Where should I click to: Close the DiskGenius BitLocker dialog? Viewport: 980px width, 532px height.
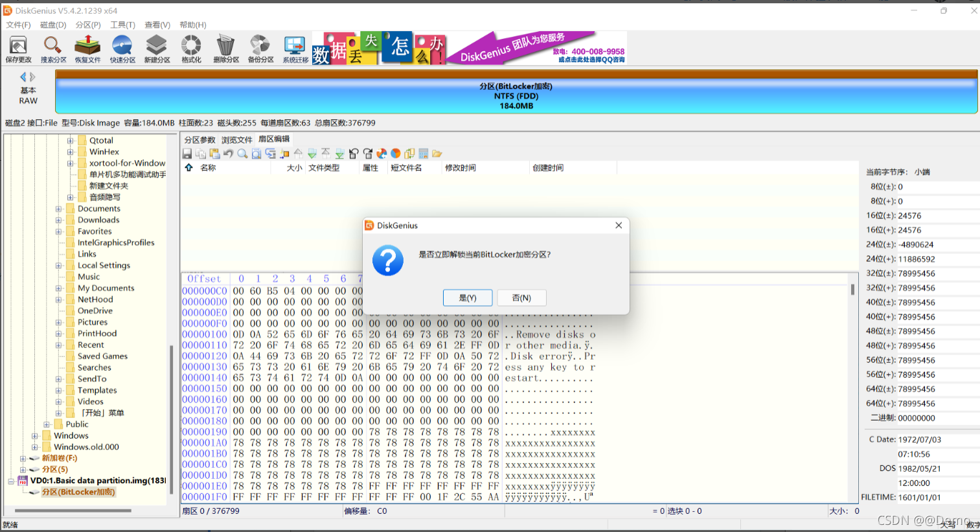619,226
